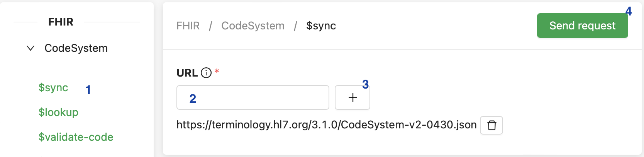Go to FHIR in the breadcrumb

188,26
